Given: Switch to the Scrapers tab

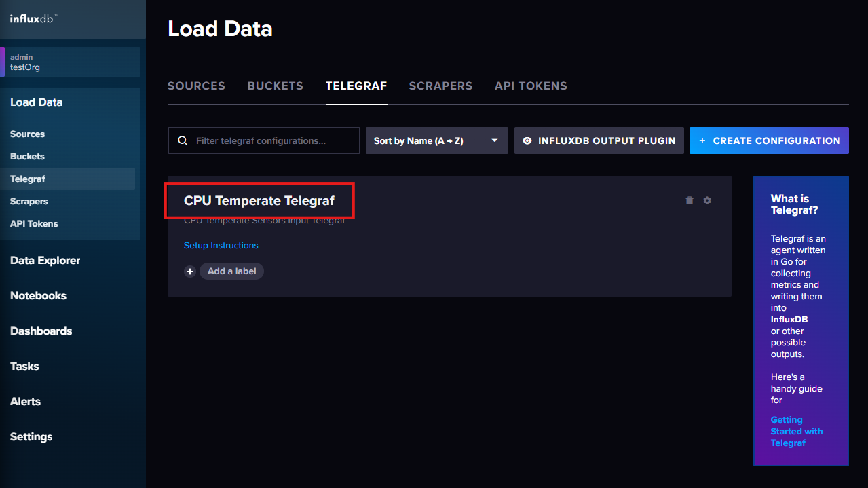Looking at the screenshot, I should pyautogui.click(x=440, y=86).
